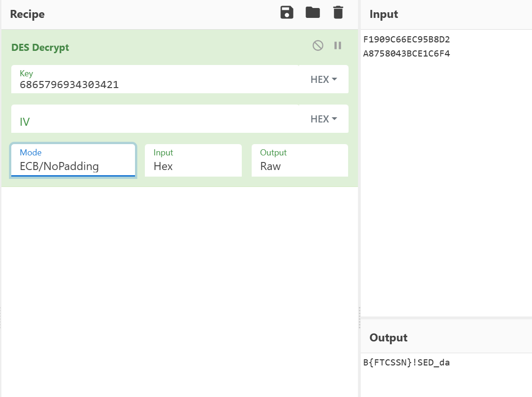Viewport: 532px width, 397px height.
Task: Disable the DES Decrypt operation
Action: click(318, 45)
